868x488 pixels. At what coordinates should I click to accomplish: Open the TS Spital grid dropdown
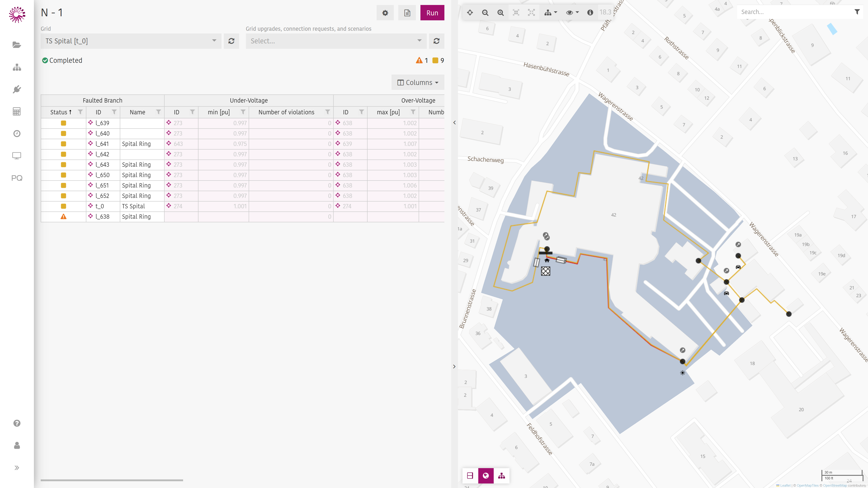131,41
